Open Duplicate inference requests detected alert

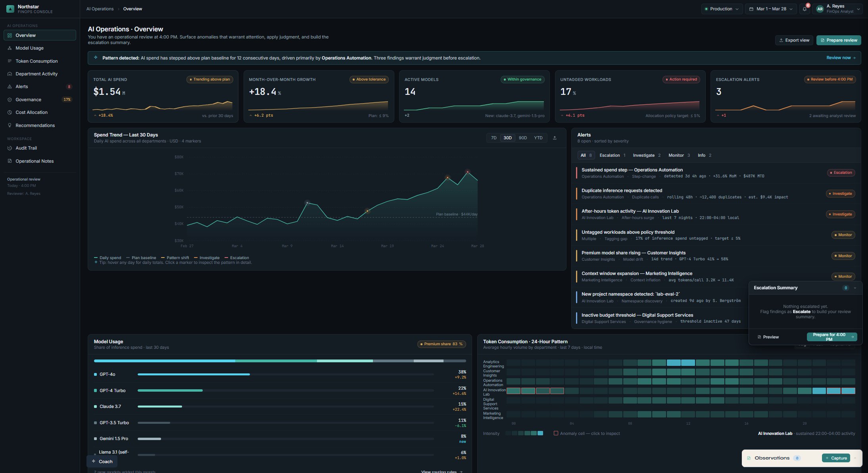tap(716, 194)
